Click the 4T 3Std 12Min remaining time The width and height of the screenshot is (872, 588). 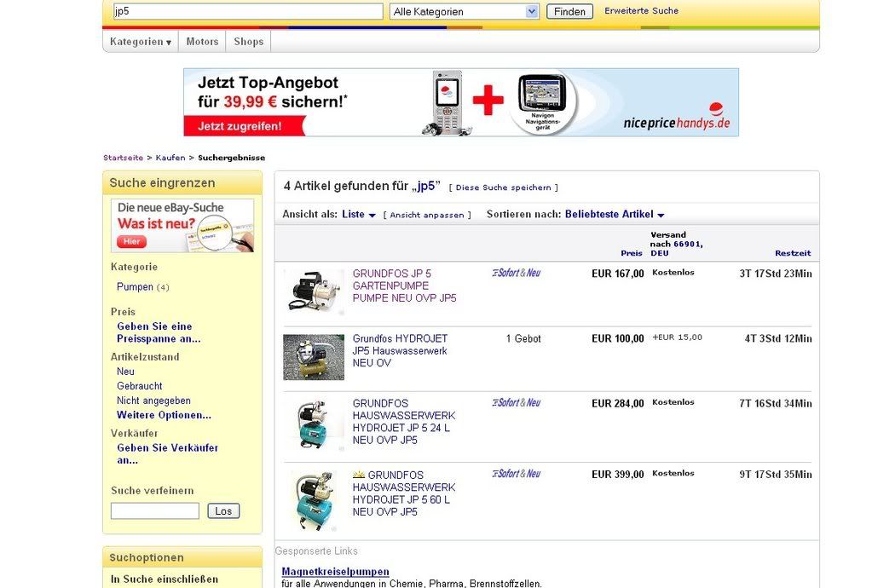[x=778, y=338]
